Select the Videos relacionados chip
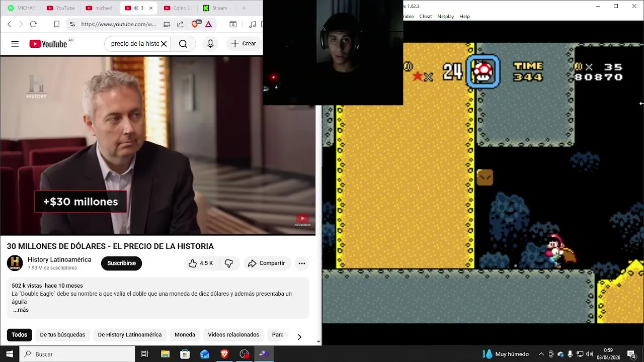Viewport: 644px width, 362px height. 233,335
